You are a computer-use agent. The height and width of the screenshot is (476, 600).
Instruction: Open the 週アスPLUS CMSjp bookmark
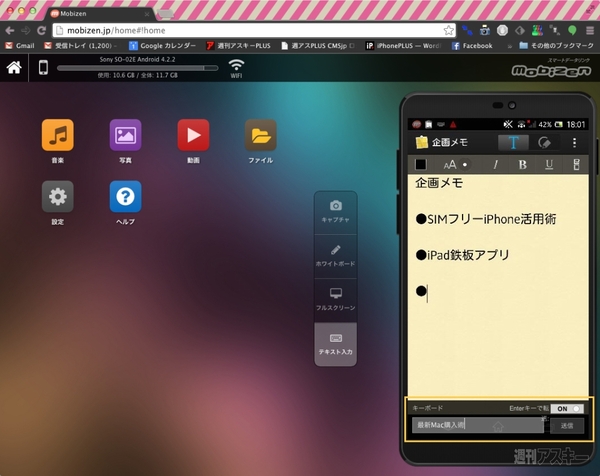pyautogui.click(x=318, y=46)
